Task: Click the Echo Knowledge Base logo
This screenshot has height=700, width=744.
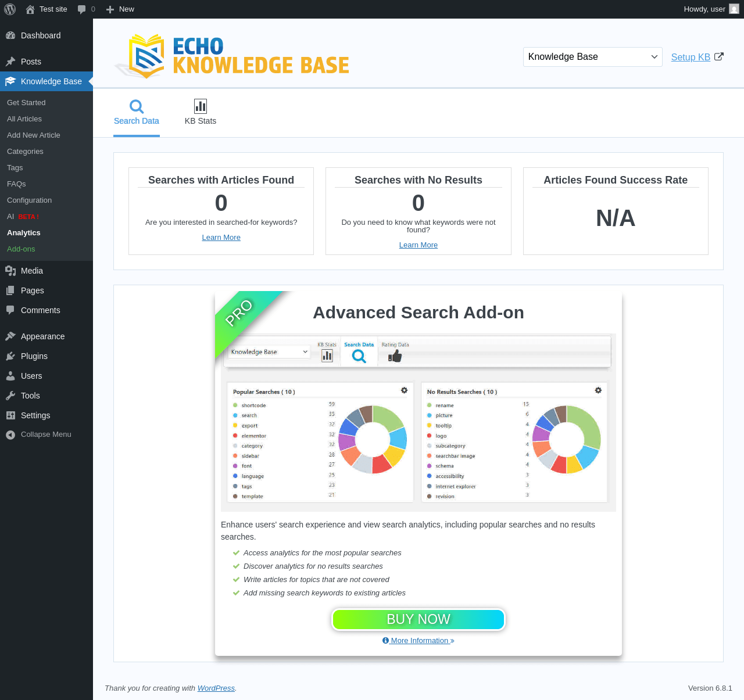Action: click(232, 56)
